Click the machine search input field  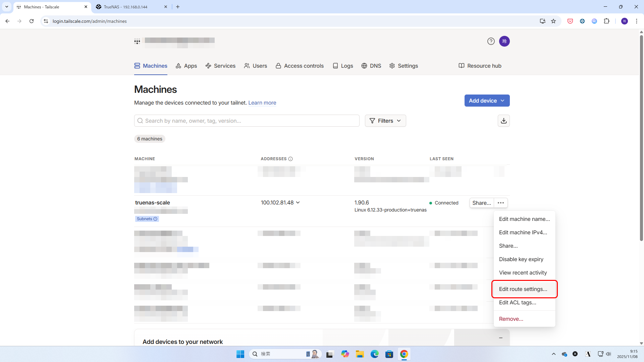coord(247,121)
